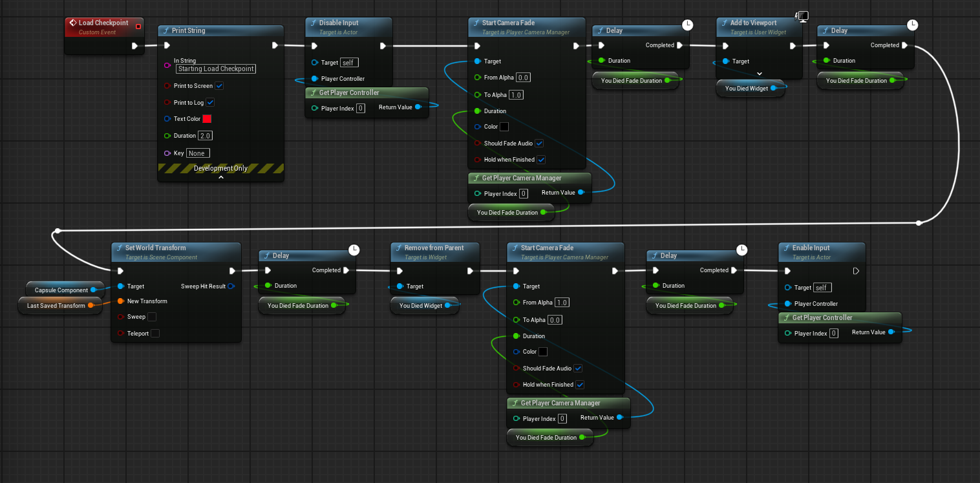980x483 pixels.
Task: Open the red Text Color swatch
Action: 207,119
